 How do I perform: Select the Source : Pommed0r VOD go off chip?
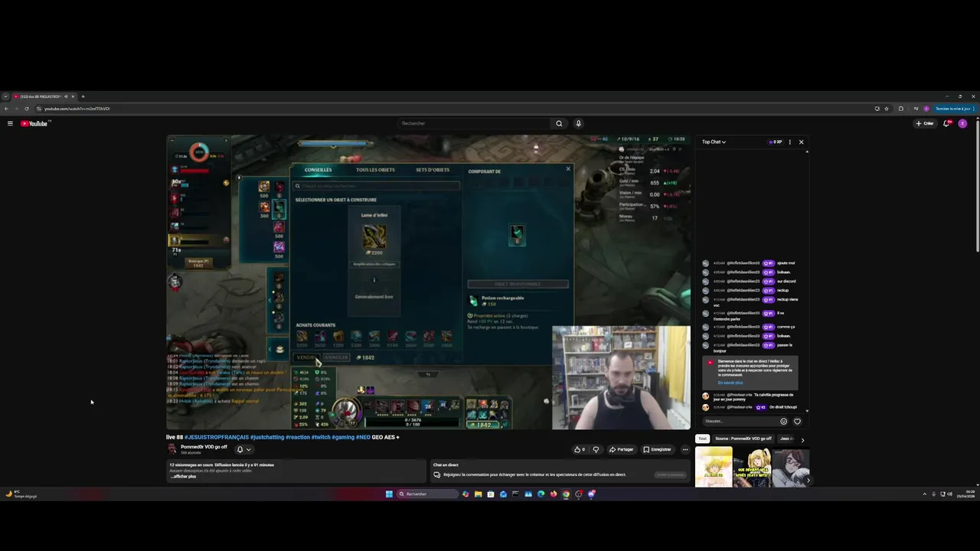(743, 439)
